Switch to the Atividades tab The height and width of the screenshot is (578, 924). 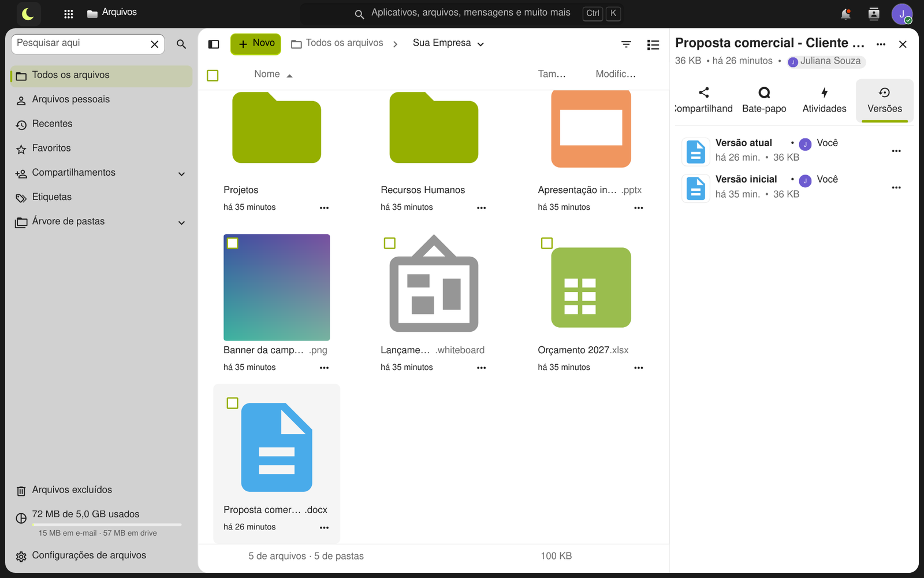[824, 101]
